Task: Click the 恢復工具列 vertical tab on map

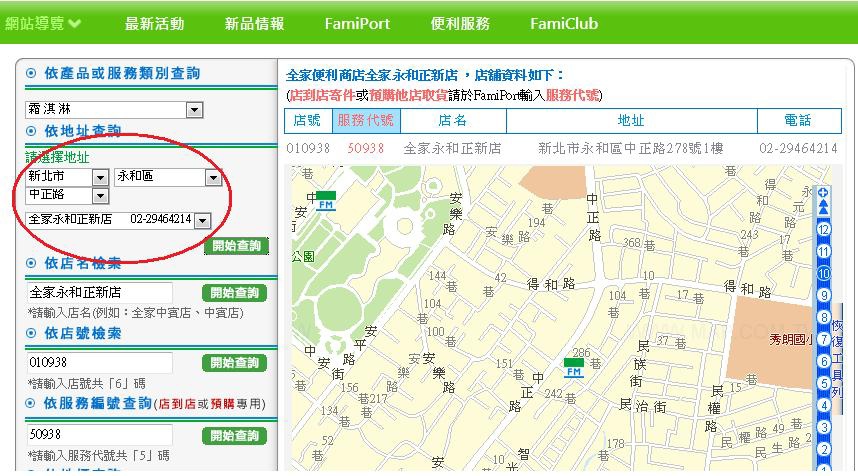Action: tap(837, 359)
